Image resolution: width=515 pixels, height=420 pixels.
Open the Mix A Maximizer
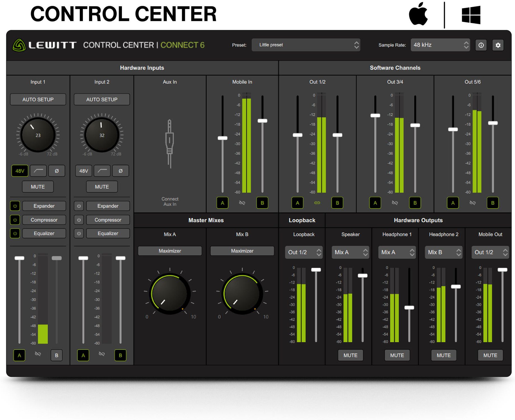click(x=170, y=251)
